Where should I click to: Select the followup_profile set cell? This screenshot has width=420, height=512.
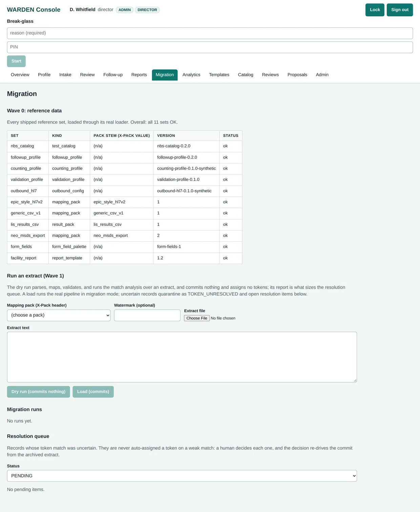(28, 158)
